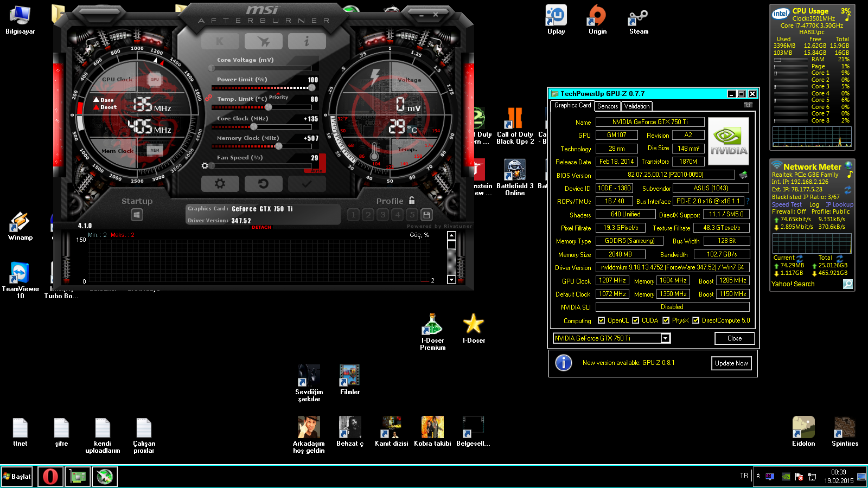Show hidden tray icons arrow
The height and width of the screenshot is (488, 868).
click(758, 476)
